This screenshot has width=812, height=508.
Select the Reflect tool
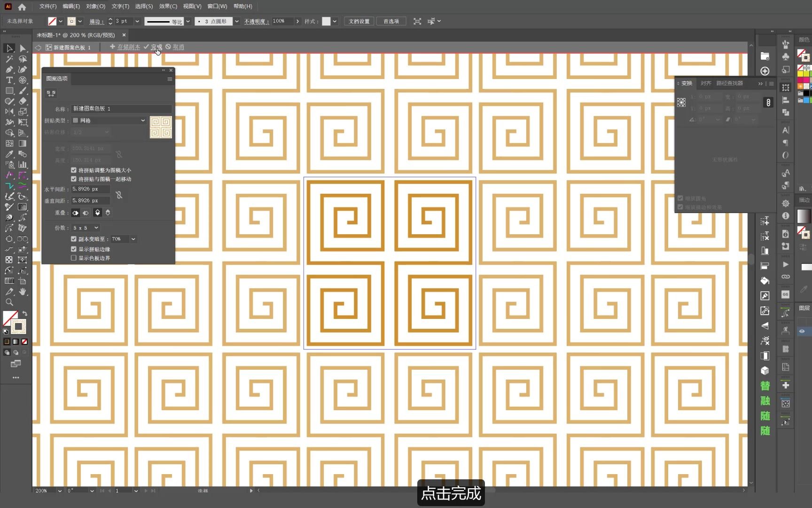pyautogui.click(x=9, y=112)
